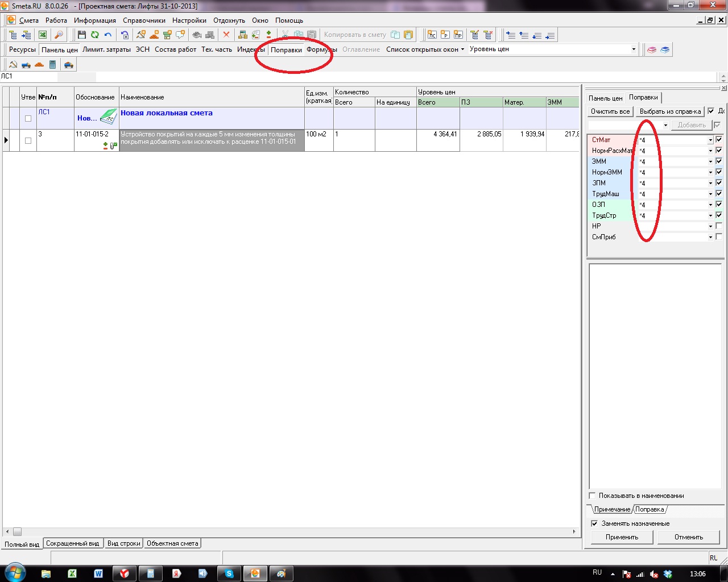Click the pink stacked books icon
This screenshot has height=582, width=728.
652,50
